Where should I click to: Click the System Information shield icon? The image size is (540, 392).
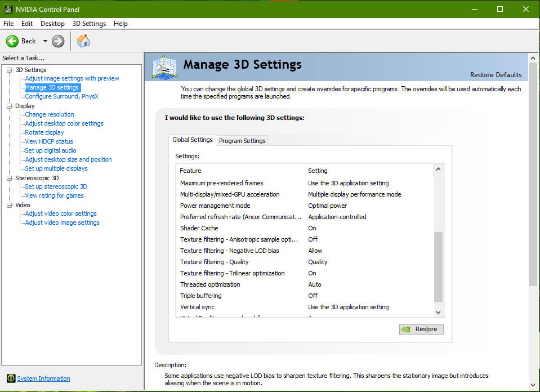11,378
